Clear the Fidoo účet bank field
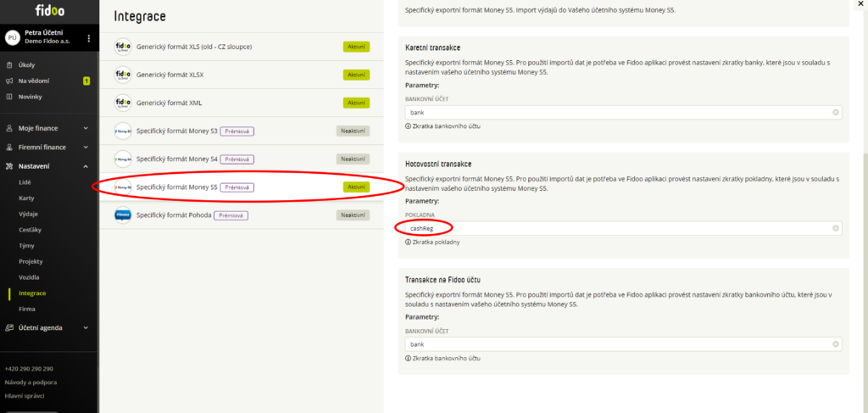 (x=835, y=344)
